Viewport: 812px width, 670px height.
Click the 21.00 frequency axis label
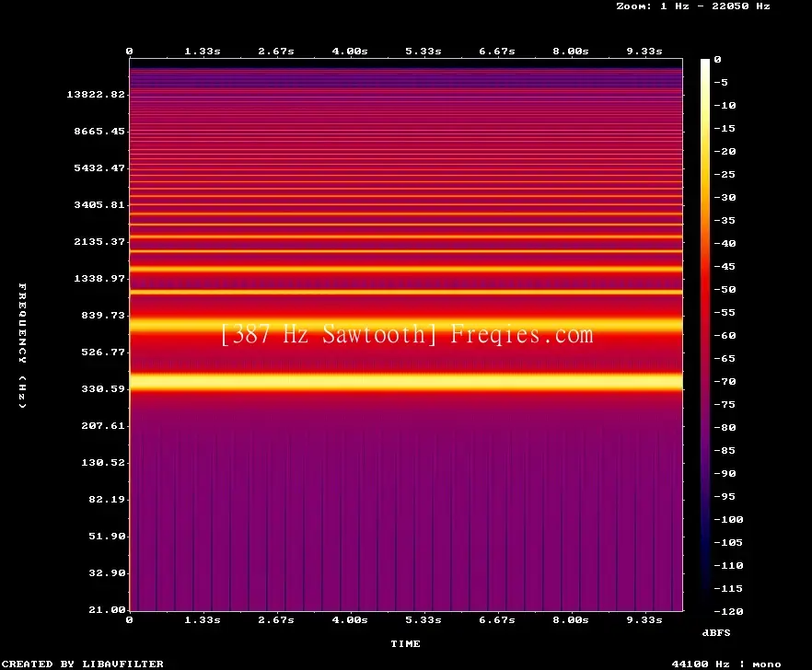[x=107, y=609]
